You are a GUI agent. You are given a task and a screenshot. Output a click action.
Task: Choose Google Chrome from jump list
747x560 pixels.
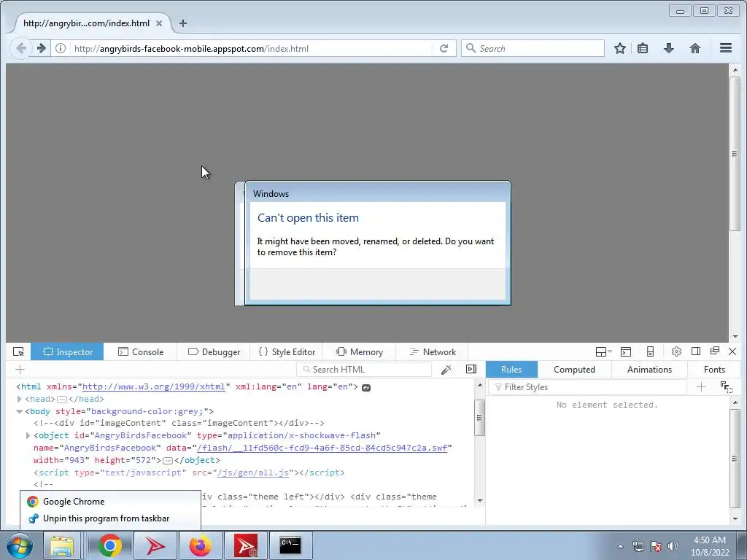point(110,502)
